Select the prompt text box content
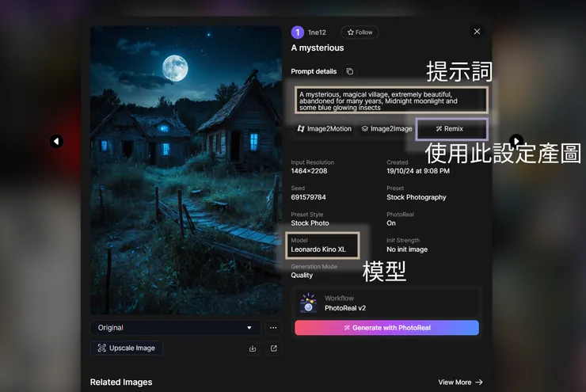This screenshot has height=392, width=586. [x=391, y=101]
